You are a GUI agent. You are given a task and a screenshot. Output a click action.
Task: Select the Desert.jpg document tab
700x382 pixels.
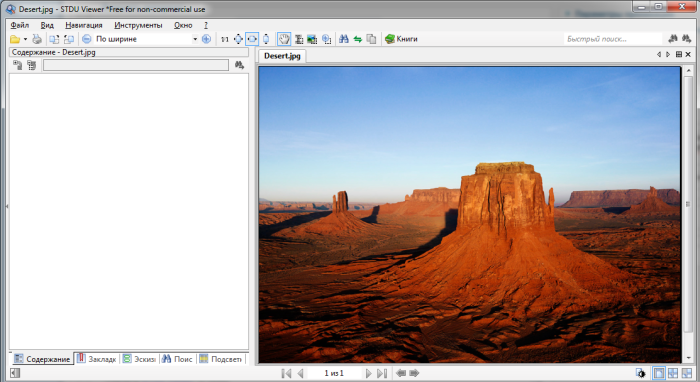pos(282,56)
